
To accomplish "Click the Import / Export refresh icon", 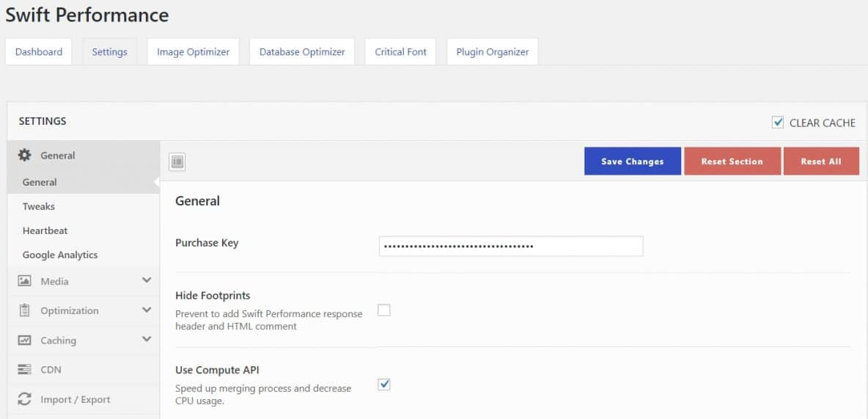I will coord(24,399).
